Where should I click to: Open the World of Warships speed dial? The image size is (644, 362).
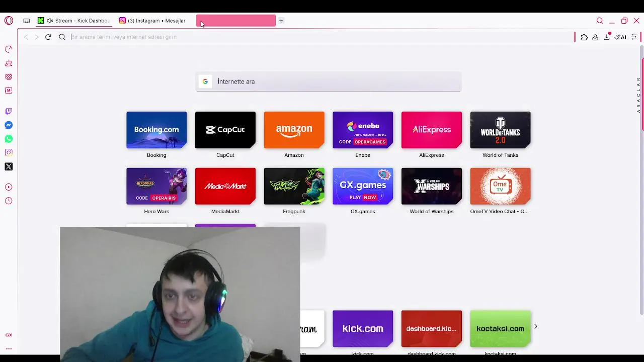click(x=432, y=186)
